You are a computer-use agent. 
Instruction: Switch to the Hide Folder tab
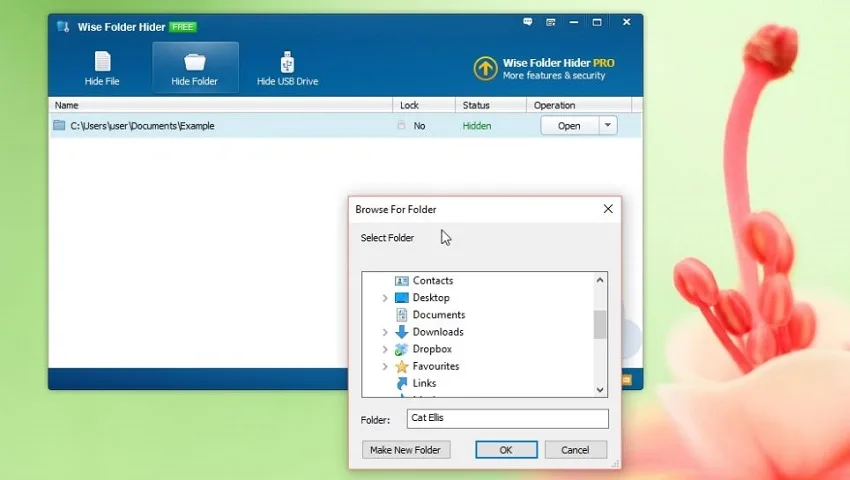pos(195,68)
